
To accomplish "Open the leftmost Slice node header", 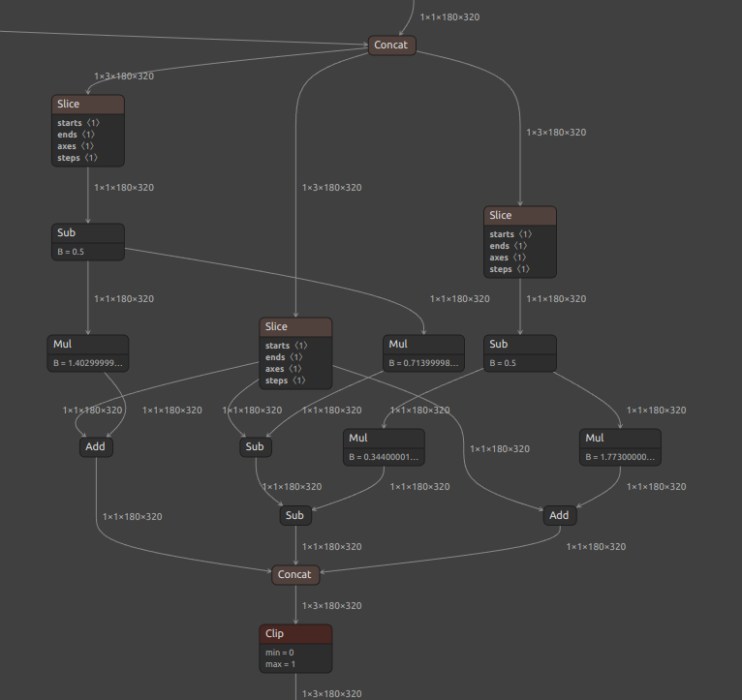I will click(88, 104).
